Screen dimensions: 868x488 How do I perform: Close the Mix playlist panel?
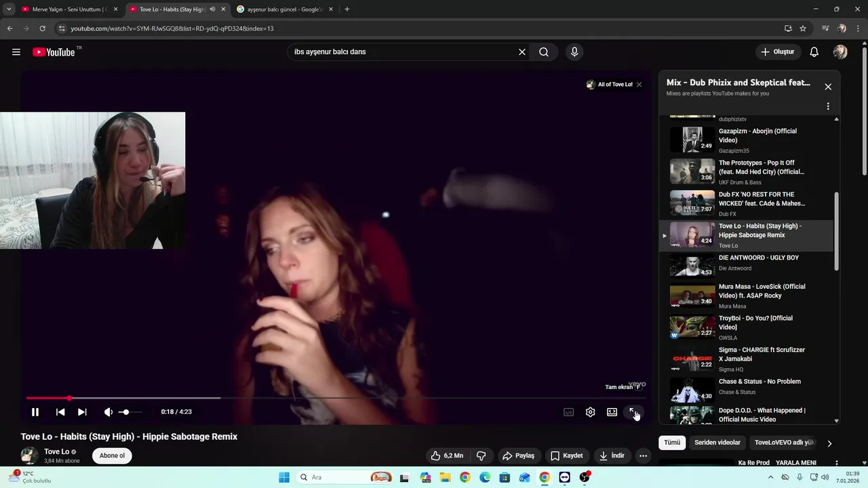[828, 87]
